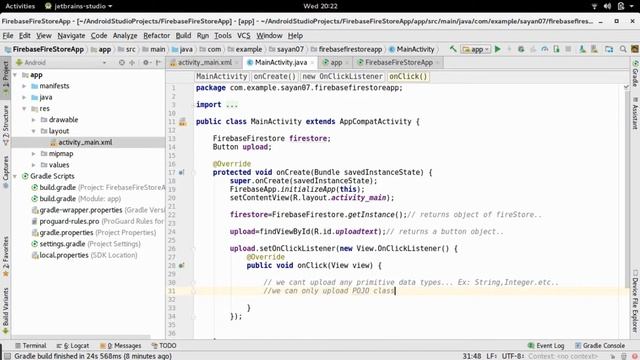The width and height of the screenshot is (640, 360).
Task: Expand the manifests folder
Action: tap(24, 86)
